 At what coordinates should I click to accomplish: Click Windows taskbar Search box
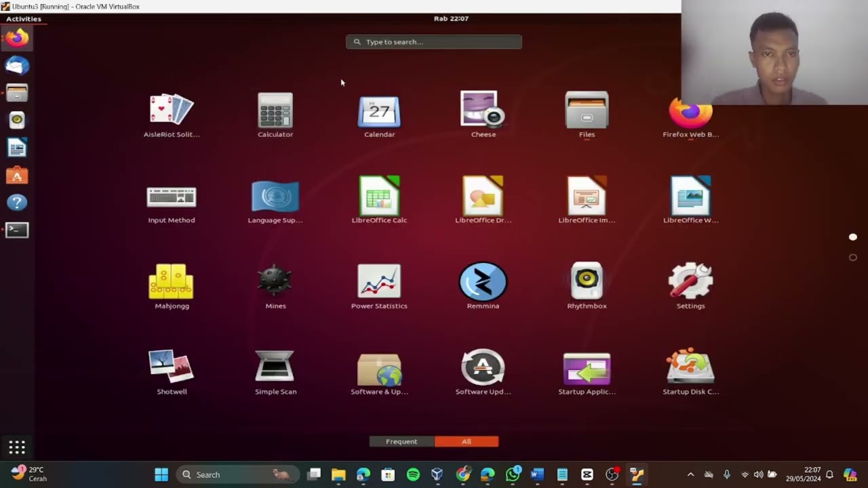point(237,474)
